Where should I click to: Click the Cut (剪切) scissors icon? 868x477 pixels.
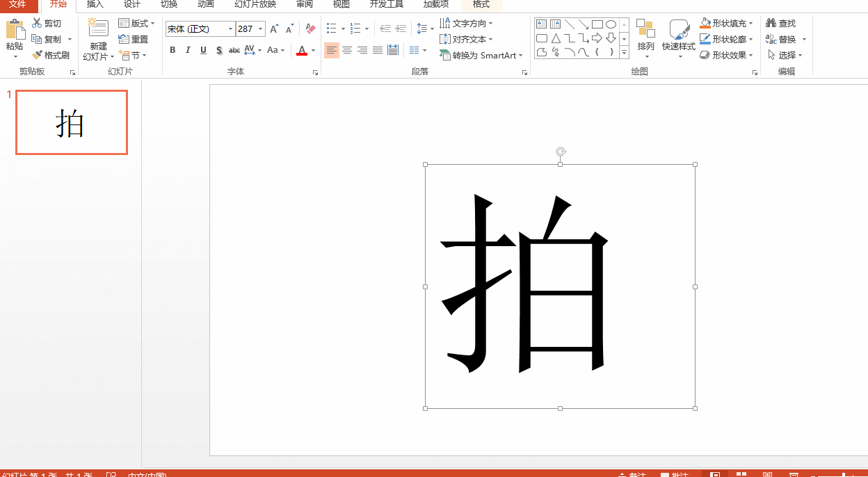pyautogui.click(x=37, y=23)
